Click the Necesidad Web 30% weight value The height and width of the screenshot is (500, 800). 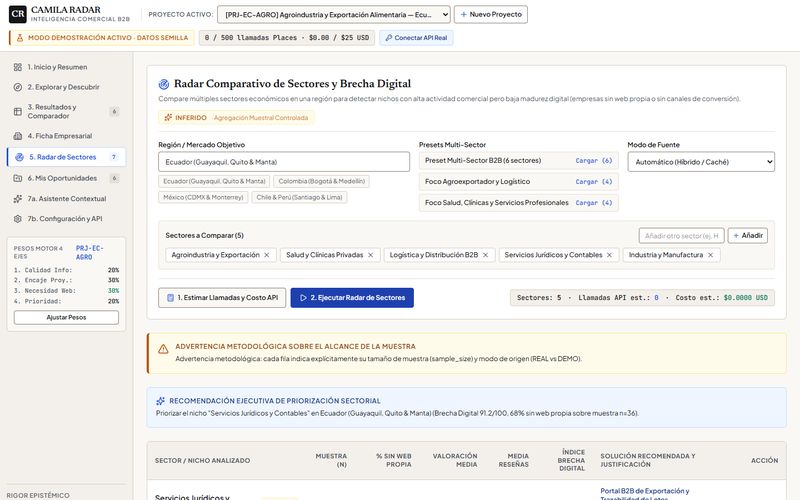[113, 291]
